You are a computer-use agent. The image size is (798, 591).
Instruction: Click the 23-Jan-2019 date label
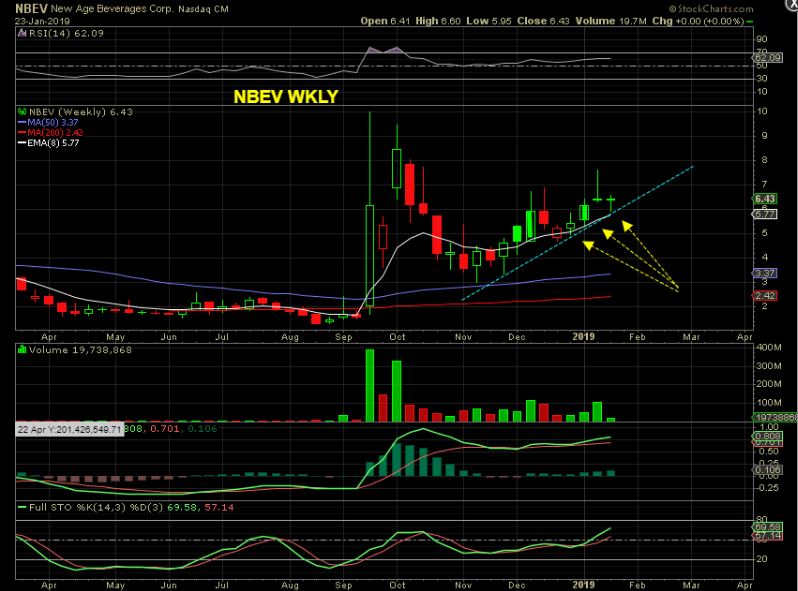tap(42, 21)
